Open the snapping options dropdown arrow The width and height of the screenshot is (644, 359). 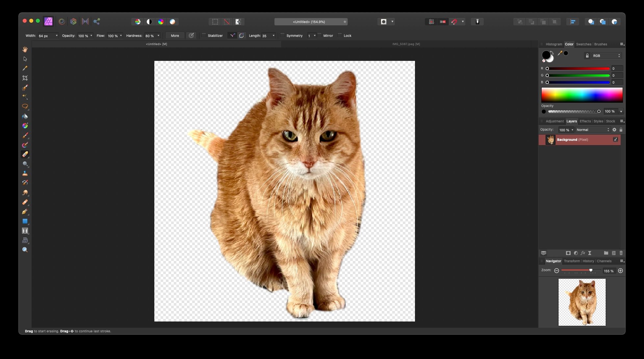pos(463,22)
